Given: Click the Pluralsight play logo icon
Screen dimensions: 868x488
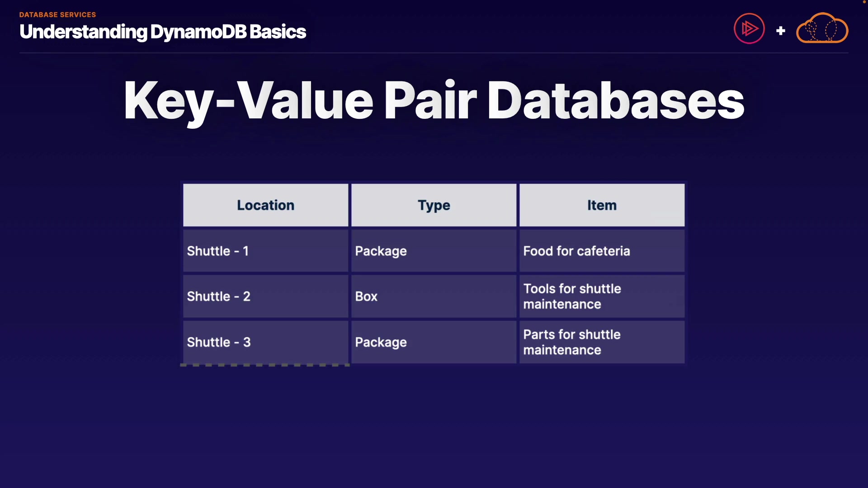Looking at the screenshot, I should pos(749,28).
